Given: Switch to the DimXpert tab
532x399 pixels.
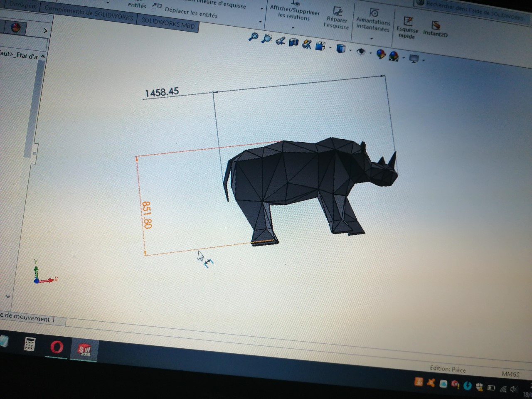Looking at the screenshot, I should click(23, 5).
